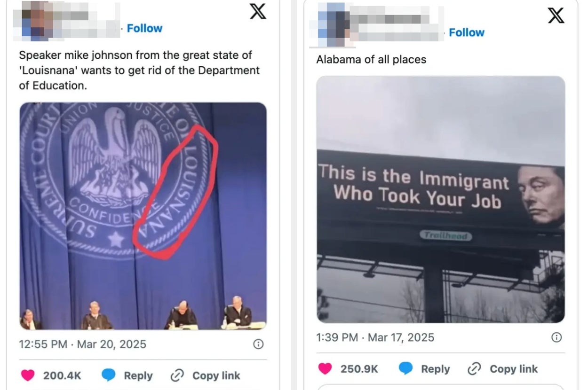This screenshot has height=390, width=588.
Task: Like the Alabama billboard tweet heart icon
Action: click(x=325, y=369)
